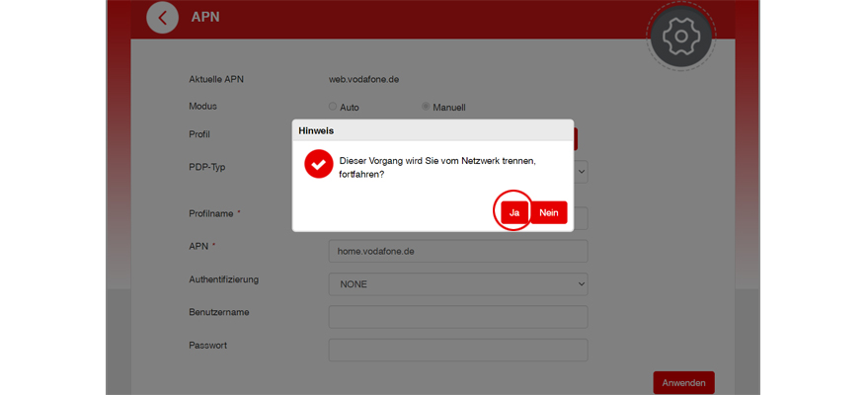This screenshot has height=395, width=868.
Task: Open settings via the gear icon
Action: (x=679, y=37)
